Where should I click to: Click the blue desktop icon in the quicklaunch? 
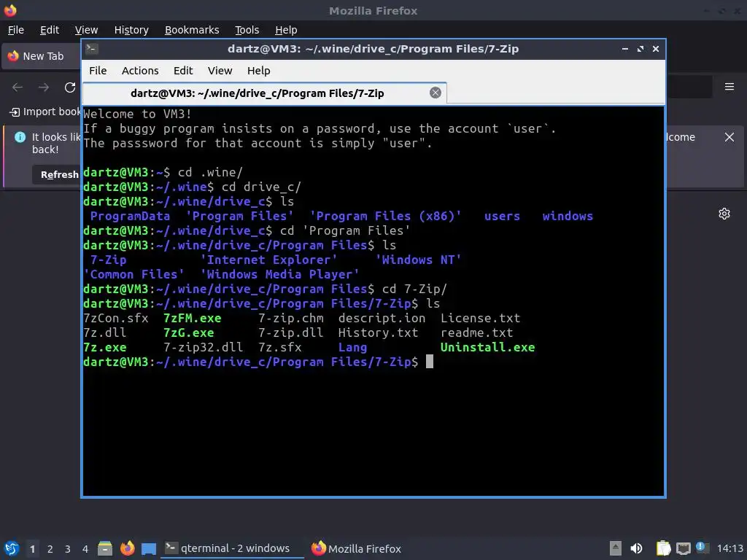149,549
